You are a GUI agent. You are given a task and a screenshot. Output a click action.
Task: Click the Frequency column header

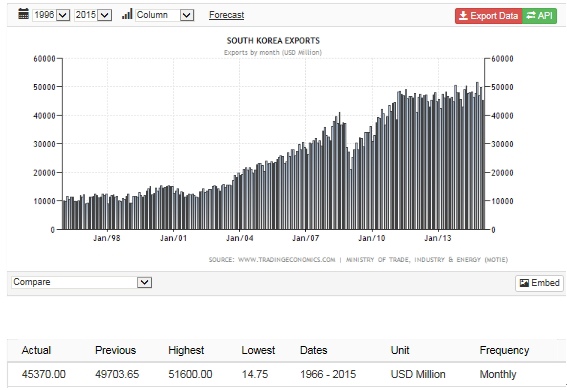[x=504, y=350]
